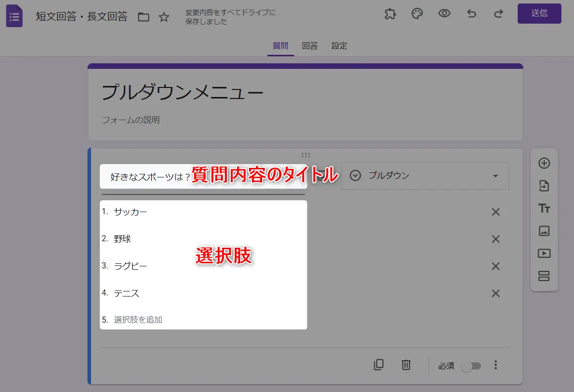This screenshot has height=392, width=574.
Task: Open the question's more options menu
Action: pyautogui.click(x=496, y=365)
